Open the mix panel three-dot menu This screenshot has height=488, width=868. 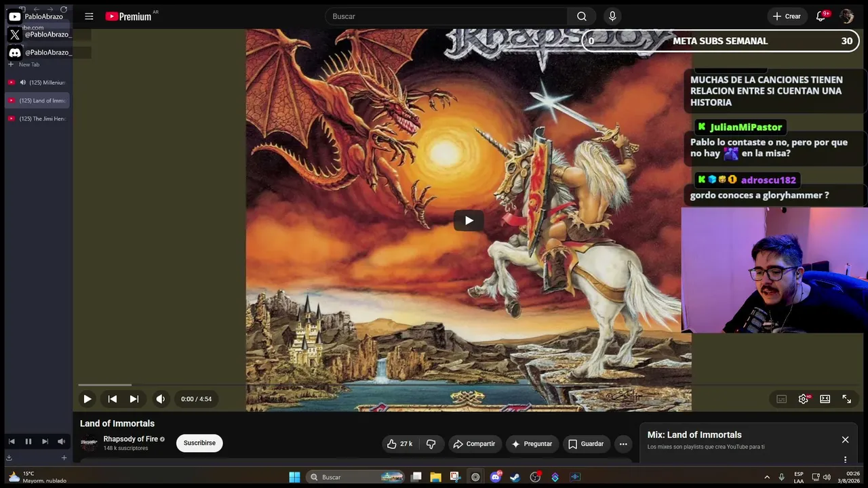(845, 459)
